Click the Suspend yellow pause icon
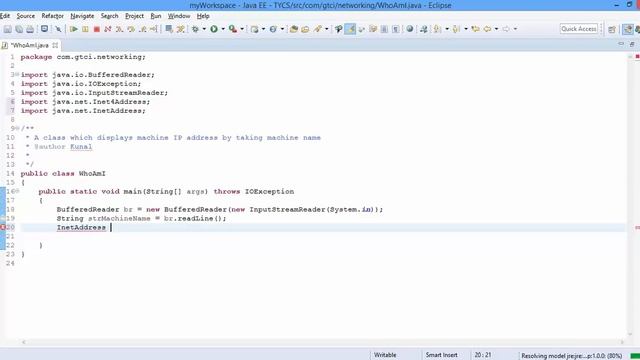This screenshot has height=360, width=640. click(85, 29)
